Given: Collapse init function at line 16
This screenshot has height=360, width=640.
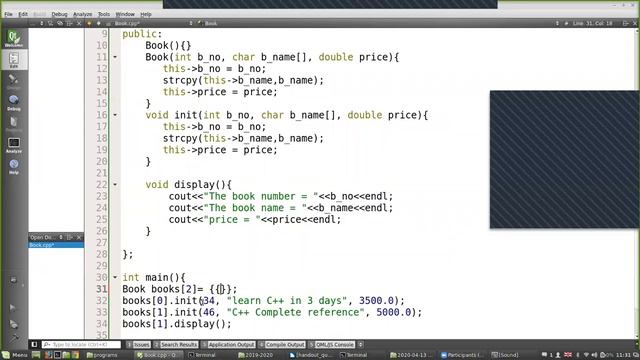Looking at the screenshot, I should (x=115, y=115).
